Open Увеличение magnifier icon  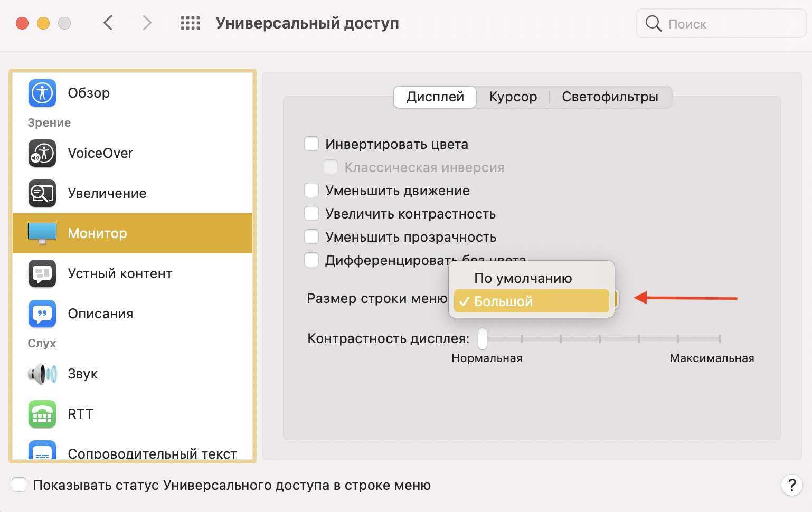42,194
